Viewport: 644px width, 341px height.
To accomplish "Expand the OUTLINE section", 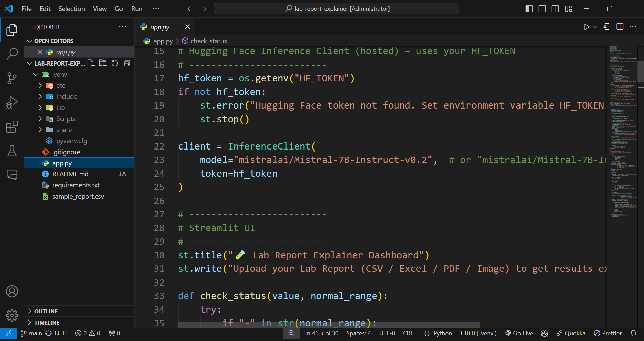I will point(46,311).
